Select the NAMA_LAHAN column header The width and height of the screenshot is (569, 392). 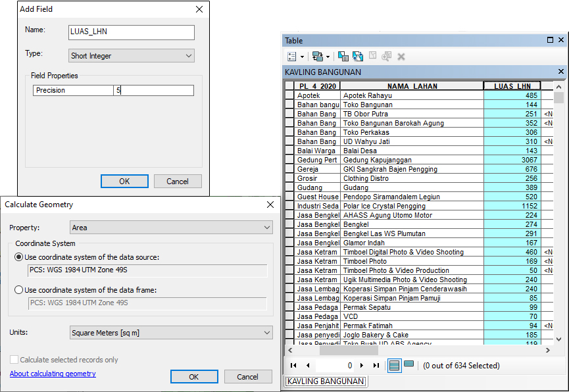[x=412, y=86]
